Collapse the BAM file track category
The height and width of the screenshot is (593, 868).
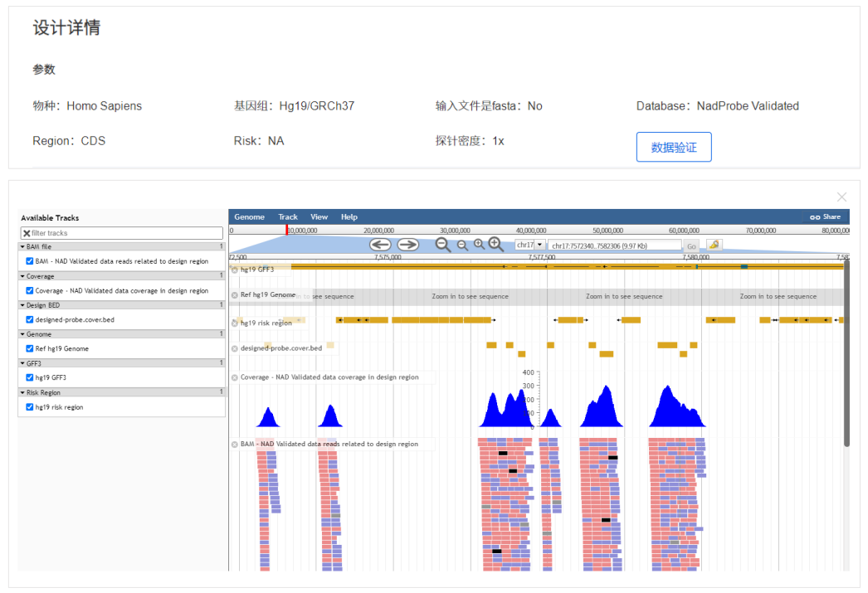[23, 247]
